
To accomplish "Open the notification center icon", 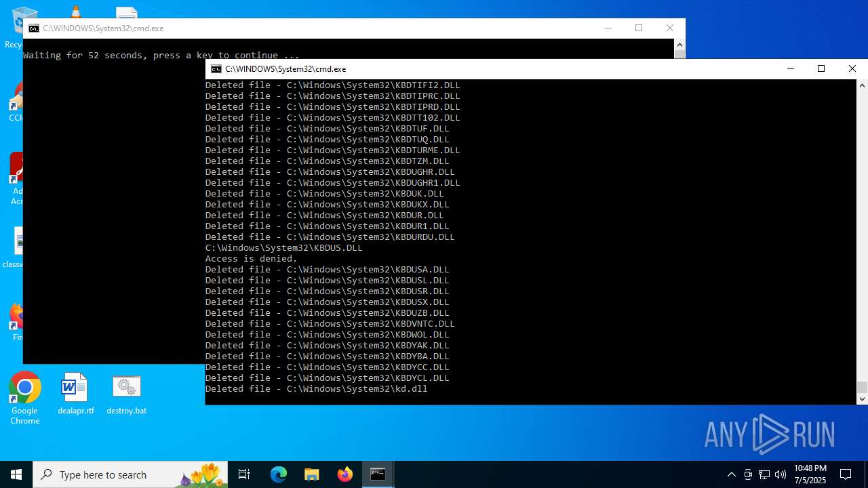I will (x=846, y=474).
